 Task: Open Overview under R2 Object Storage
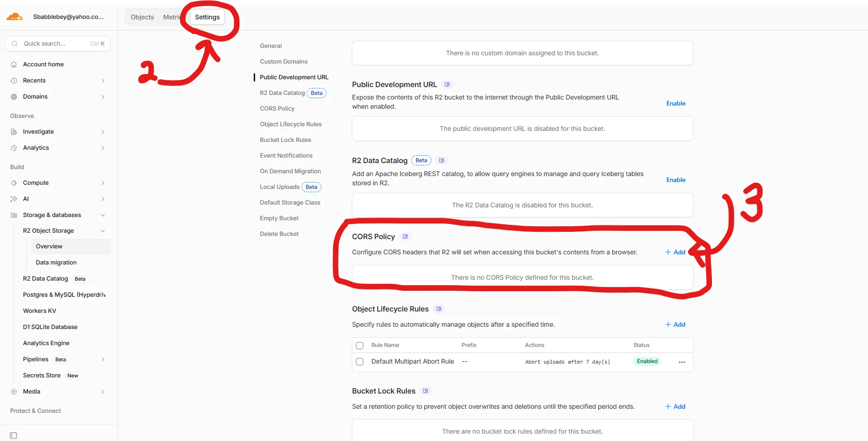[x=70, y=247]
